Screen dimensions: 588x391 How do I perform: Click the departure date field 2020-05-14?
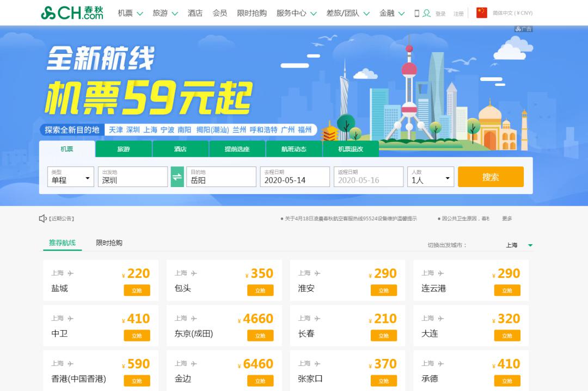click(295, 177)
